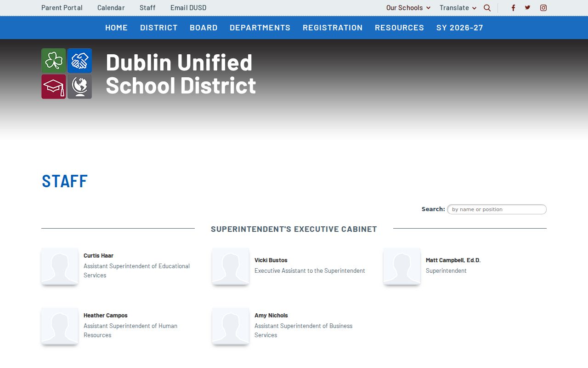The height and width of the screenshot is (368, 588).
Task: Open Vicki Bustos's name
Action: pyautogui.click(x=271, y=260)
